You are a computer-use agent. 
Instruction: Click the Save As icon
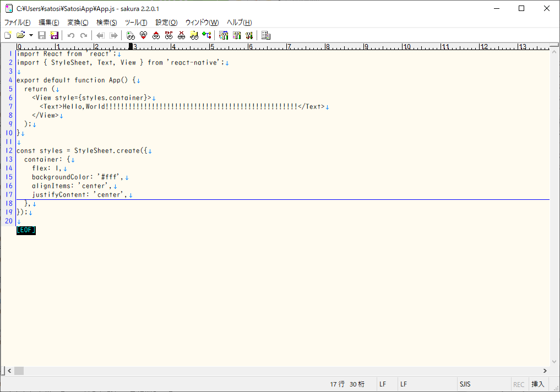coord(55,35)
